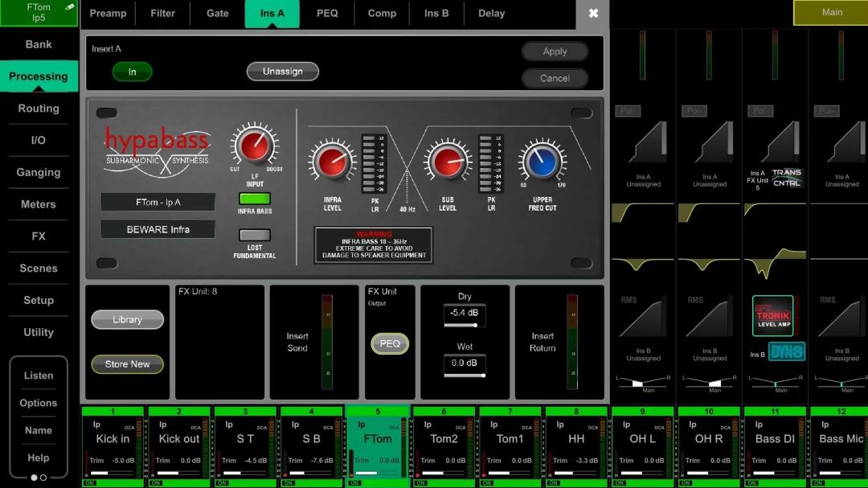Click the Trans Cntrl insert plugin icon

click(x=786, y=178)
